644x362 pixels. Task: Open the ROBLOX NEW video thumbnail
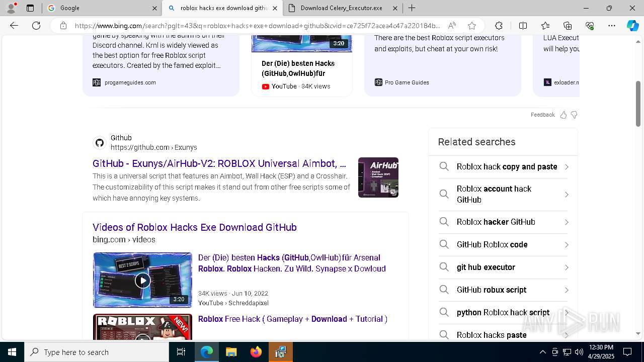[142, 327]
